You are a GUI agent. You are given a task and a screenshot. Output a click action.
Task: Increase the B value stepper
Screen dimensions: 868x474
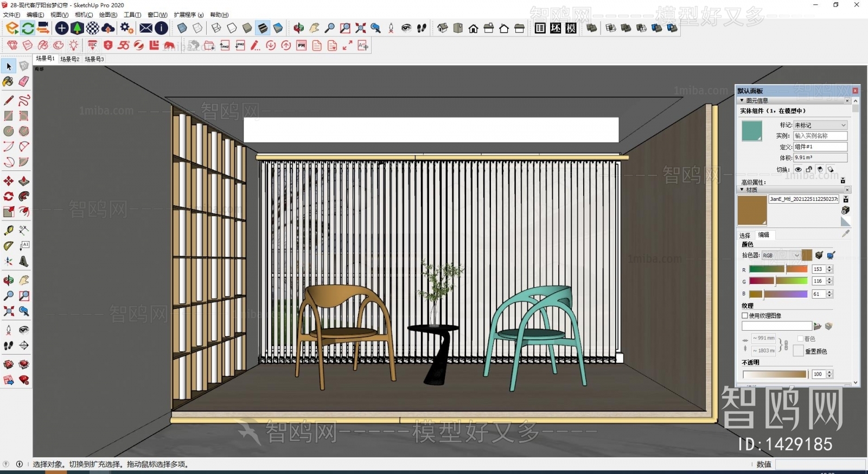[x=829, y=292]
